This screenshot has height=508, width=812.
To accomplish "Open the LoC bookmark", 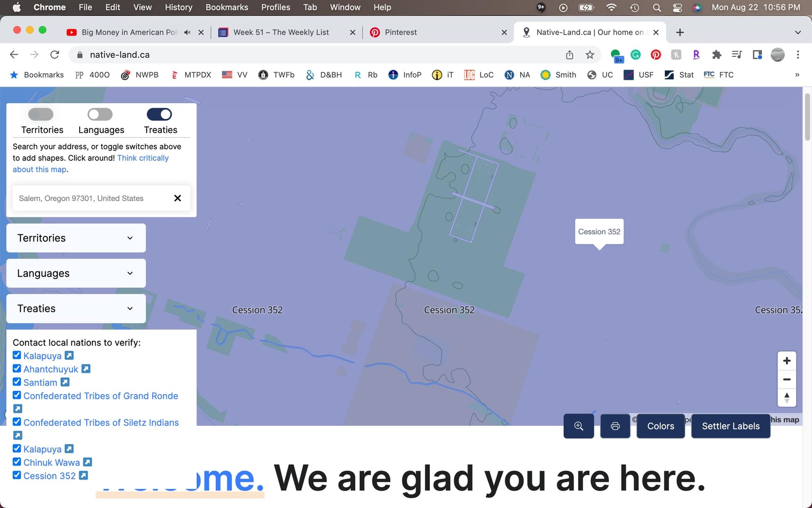I will pyautogui.click(x=479, y=75).
